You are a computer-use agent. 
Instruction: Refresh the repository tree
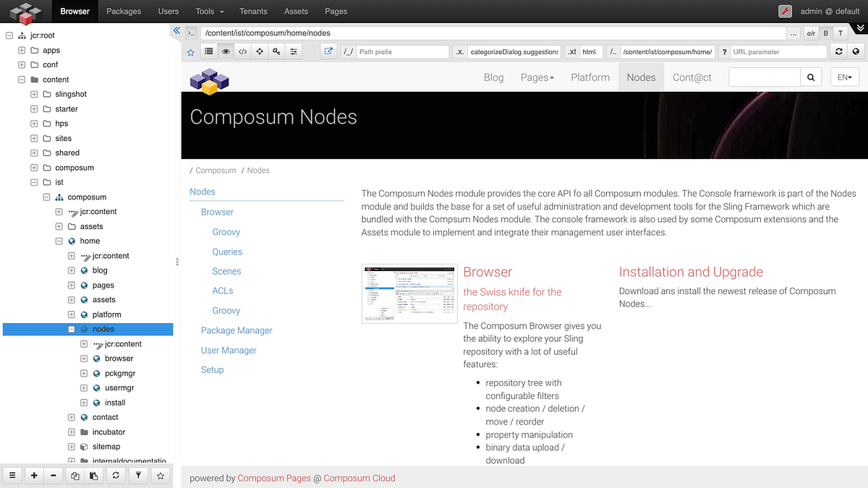point(116,475)
